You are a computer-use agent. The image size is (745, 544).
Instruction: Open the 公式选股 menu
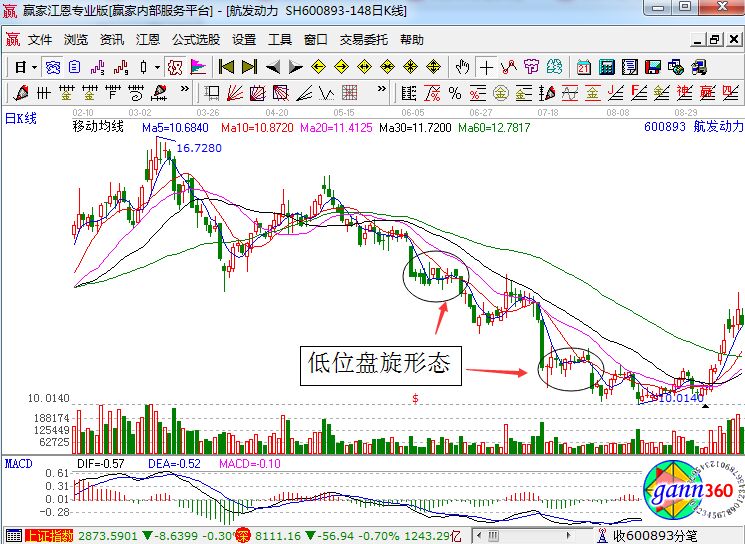click(195, 40)
